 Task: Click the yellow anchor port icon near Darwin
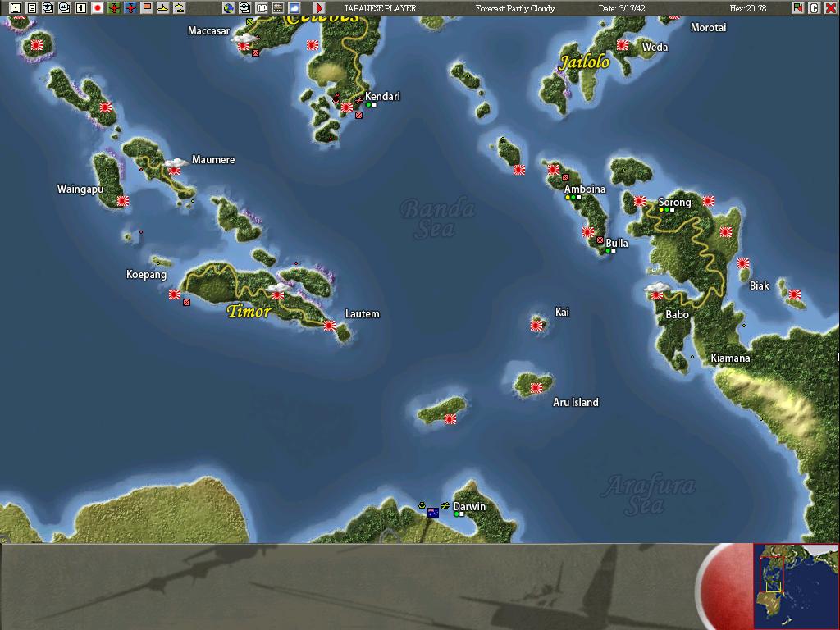pos(422,505)
